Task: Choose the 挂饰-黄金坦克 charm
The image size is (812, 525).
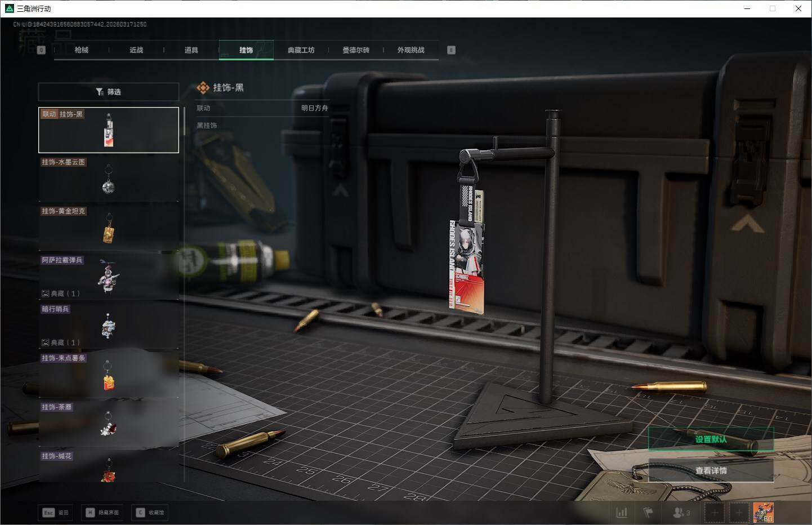Action: tap(108, 228)
